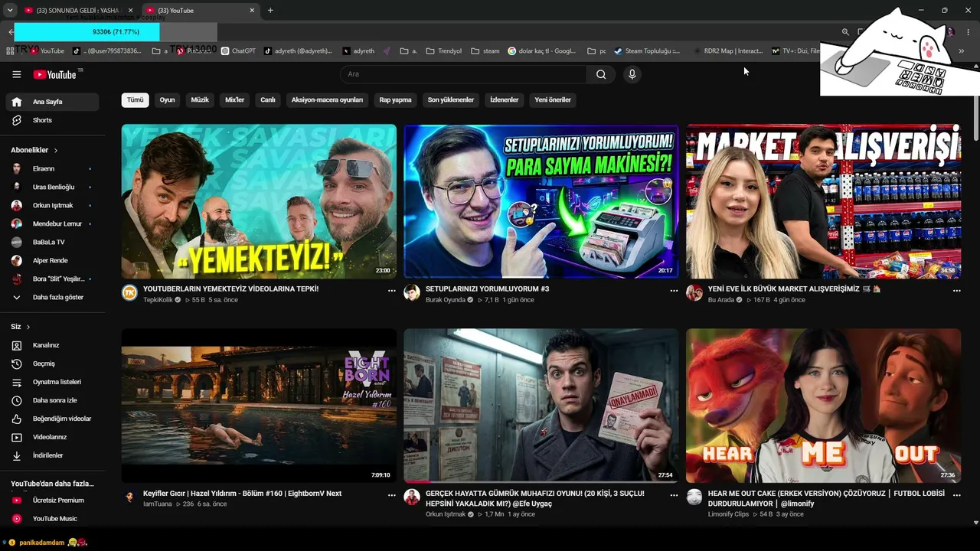The image size is (980, 551).
Task: Go to Ana Sayfa in sidebar
Action: click(52, 102)
